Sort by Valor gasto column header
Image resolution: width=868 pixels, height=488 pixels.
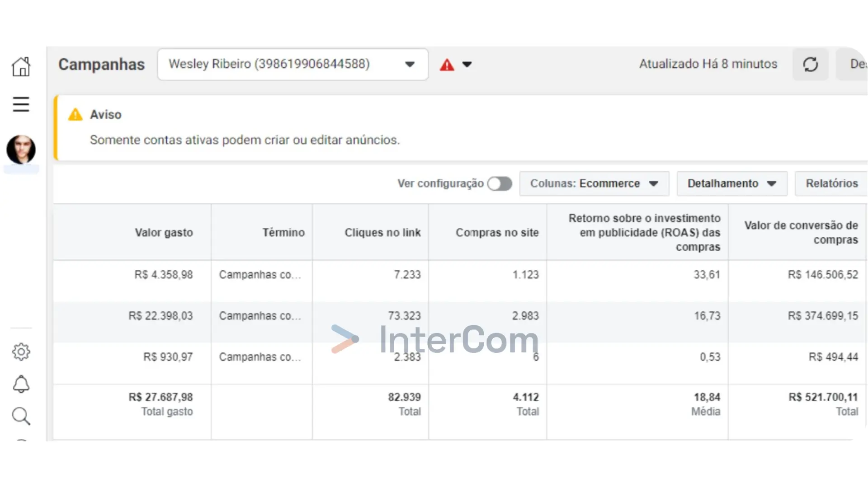pos(164,233)
